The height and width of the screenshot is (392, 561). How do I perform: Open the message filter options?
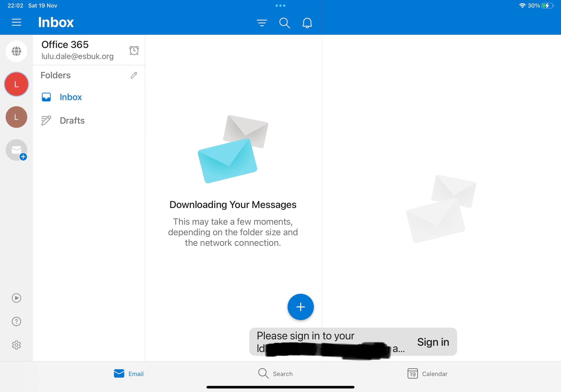point(262,23)
